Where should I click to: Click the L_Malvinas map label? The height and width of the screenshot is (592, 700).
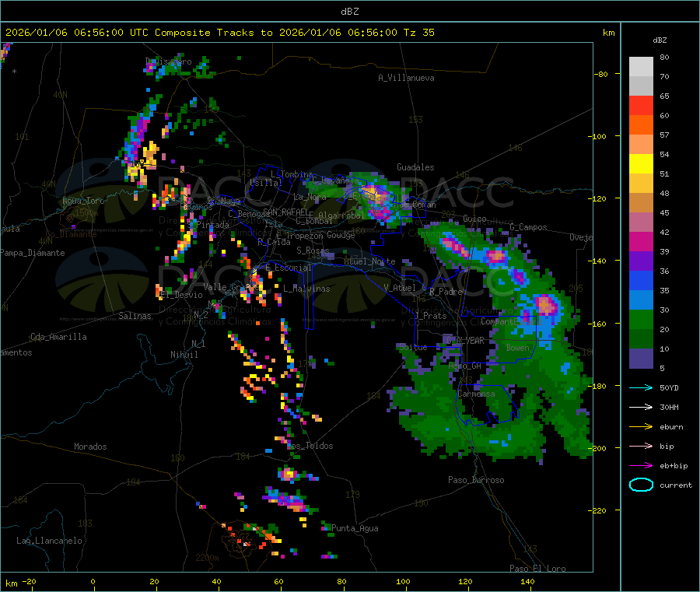pos(306,289)
